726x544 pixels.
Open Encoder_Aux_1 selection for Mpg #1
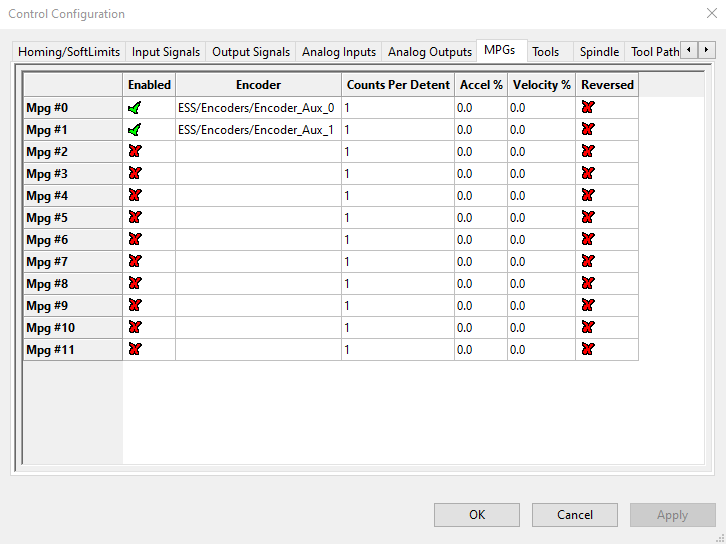[x=257, y=130]
